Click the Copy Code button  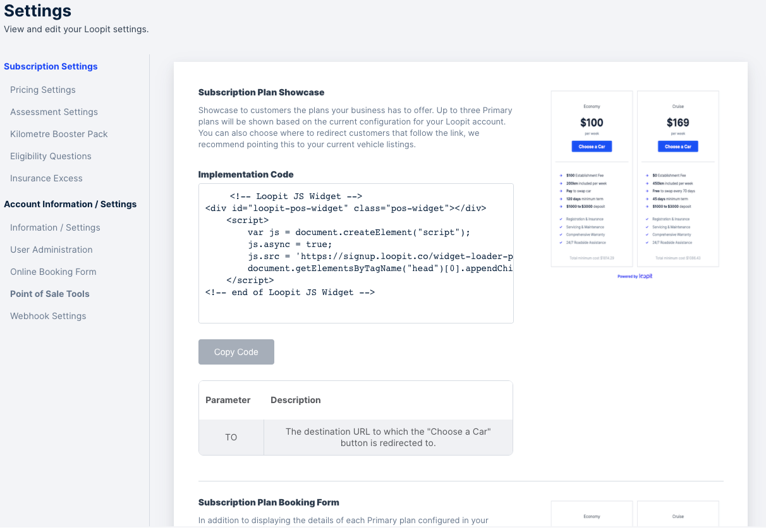(236, 352)
